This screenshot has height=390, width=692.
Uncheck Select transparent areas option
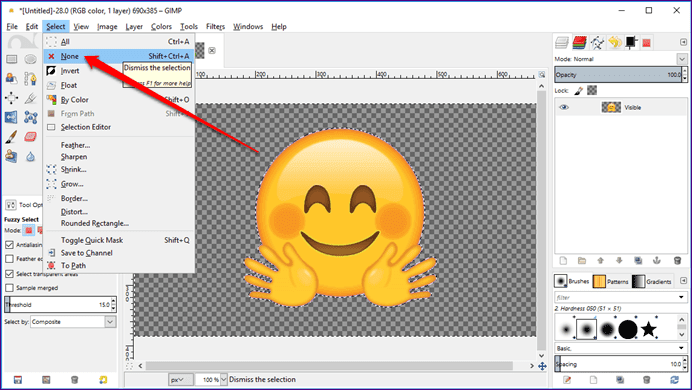coord(9,274)
